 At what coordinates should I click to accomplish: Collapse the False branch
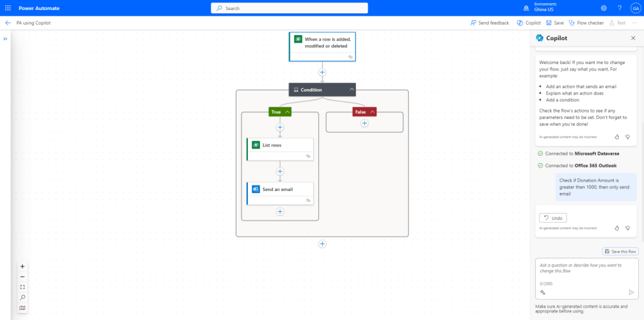coord(372,112)
